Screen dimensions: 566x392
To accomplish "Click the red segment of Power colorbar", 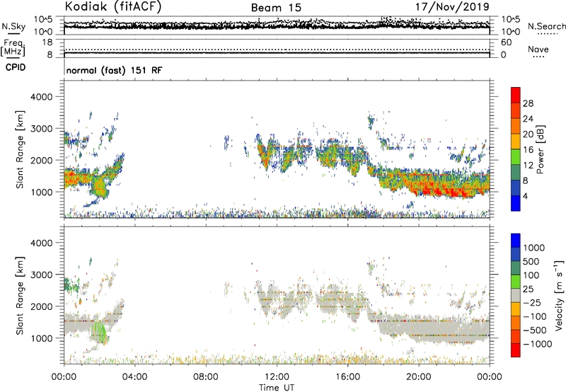I will (516, 95).
